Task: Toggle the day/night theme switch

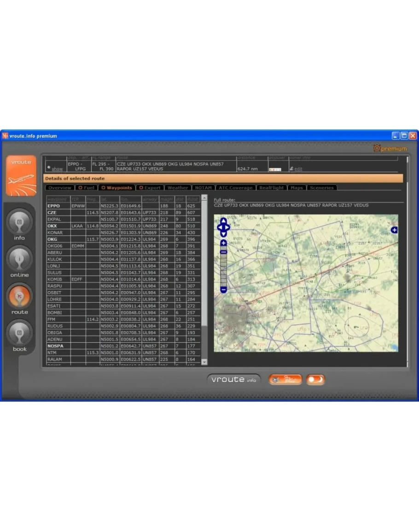Action: (315, 380)
